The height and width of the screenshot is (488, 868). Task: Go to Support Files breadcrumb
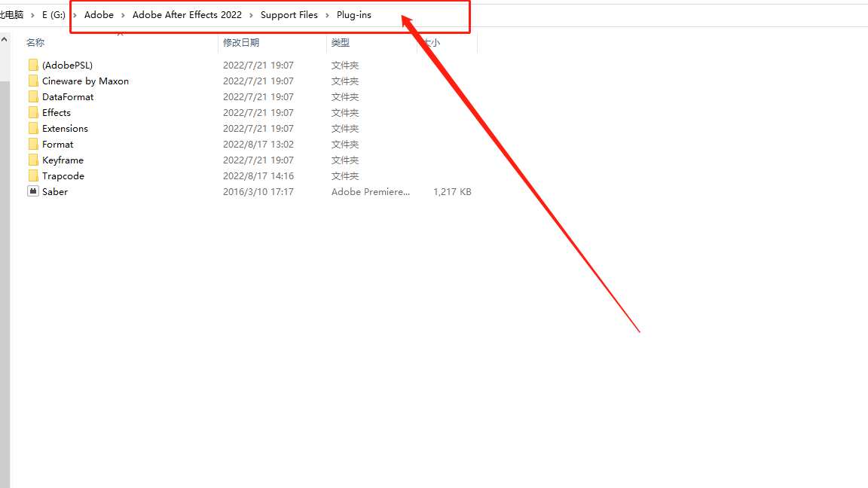(289, 15)
